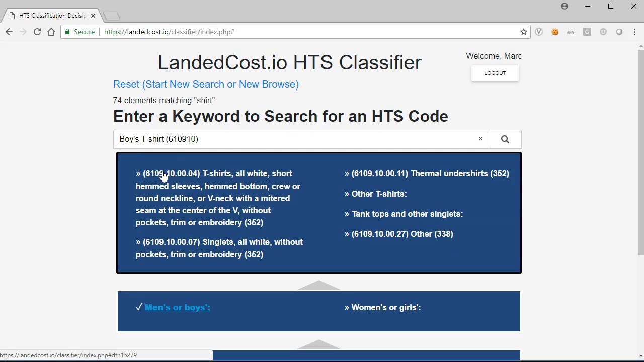644x362 pixels.
Task: Expand the Other T-shirts category
Action: click(375, 194)
